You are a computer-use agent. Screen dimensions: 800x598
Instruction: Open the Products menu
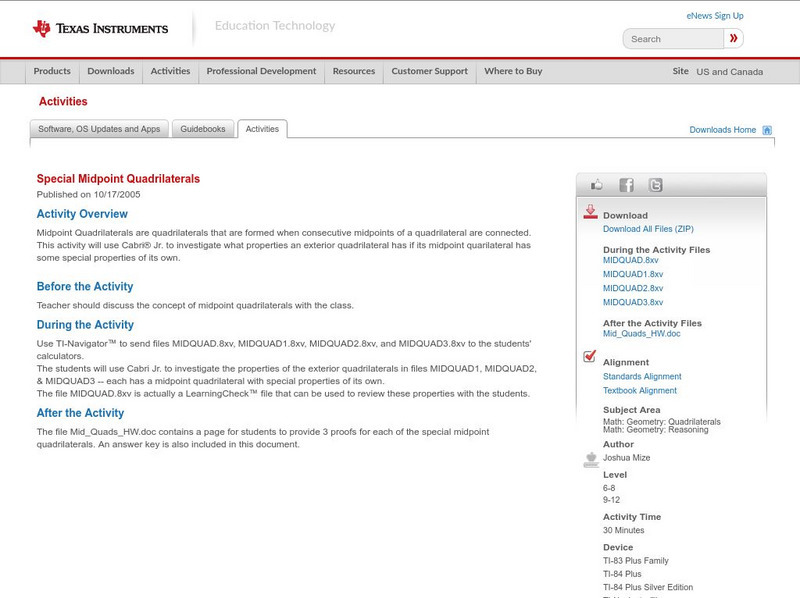tap(52, 71)
